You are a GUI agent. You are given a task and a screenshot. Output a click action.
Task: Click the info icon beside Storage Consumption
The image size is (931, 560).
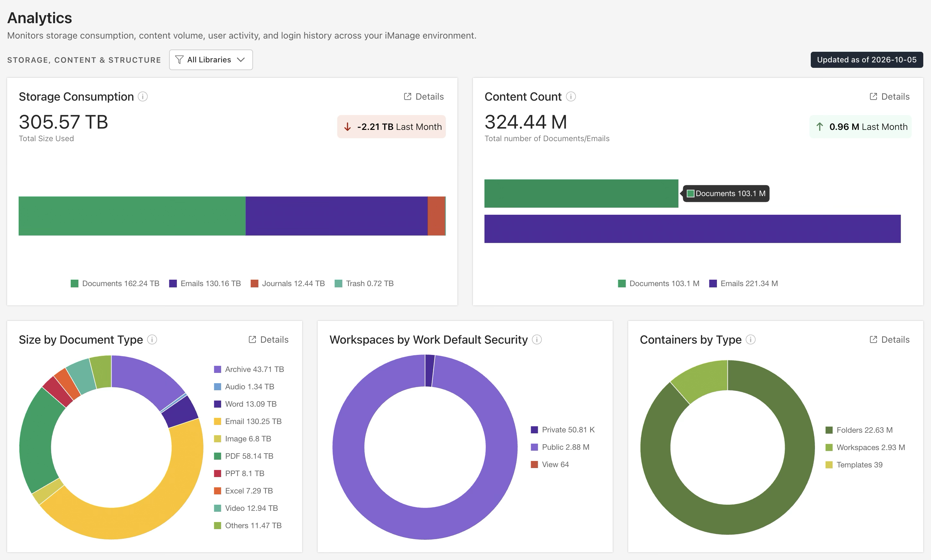tap(143, 97)
